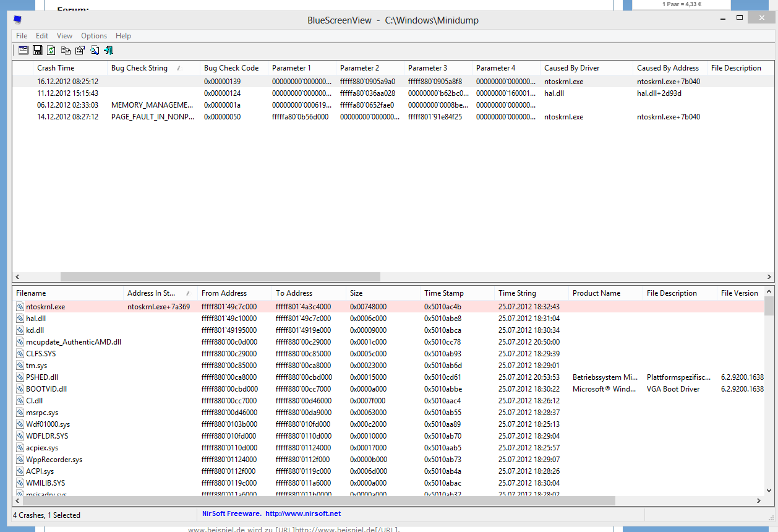Click the Save Selected Items floppy icon
This screenshot has width=778, height=532.
[37, 51]
